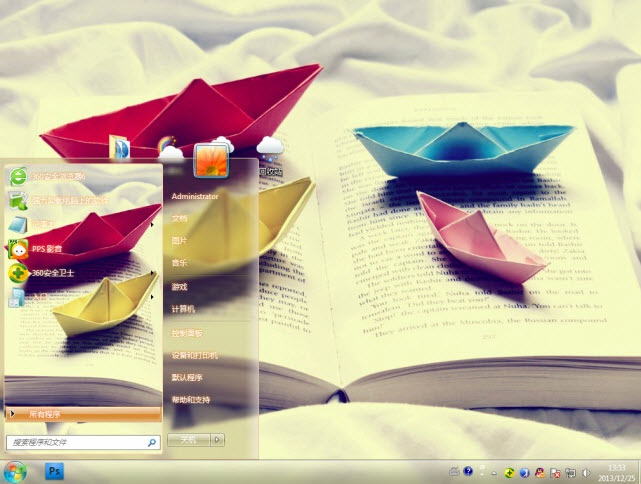The image size is (641, 484).
Task: Click the Show desktop strip at taskbar end
Action: point(639,472)
